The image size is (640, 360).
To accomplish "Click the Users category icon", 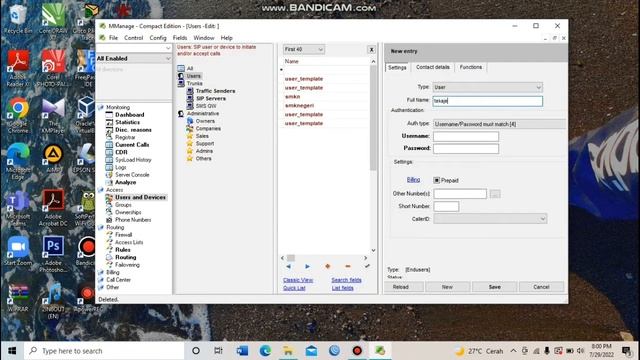I will (181, 76).
